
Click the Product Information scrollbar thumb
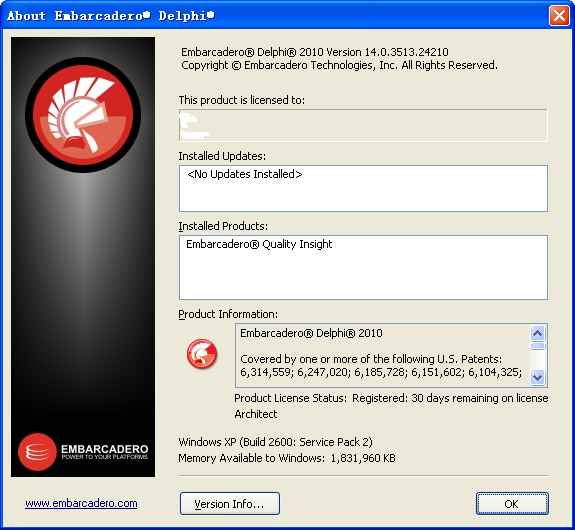[x=538, y=346]
